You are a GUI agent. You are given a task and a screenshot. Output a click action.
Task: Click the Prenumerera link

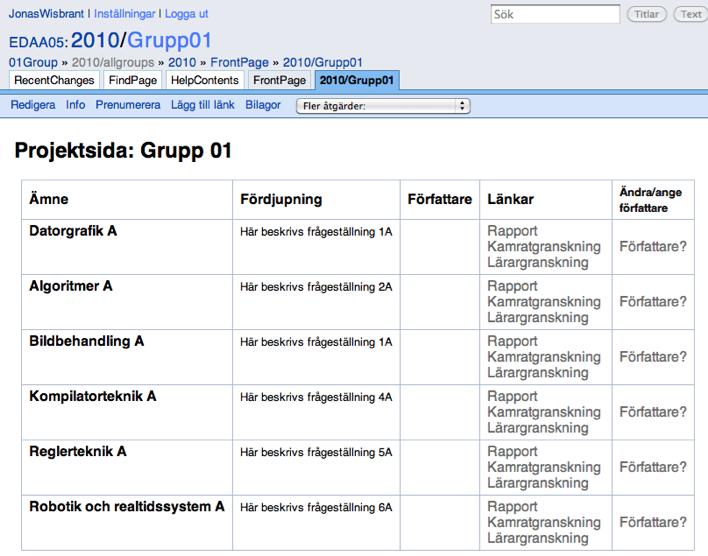pyautogui.click(x=128, y=105)
